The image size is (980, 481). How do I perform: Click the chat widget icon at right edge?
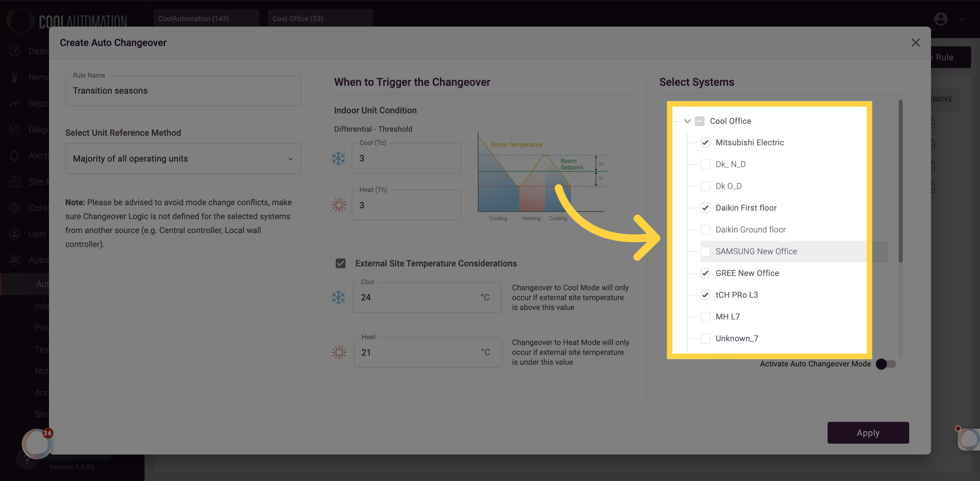tap(968, 439)
